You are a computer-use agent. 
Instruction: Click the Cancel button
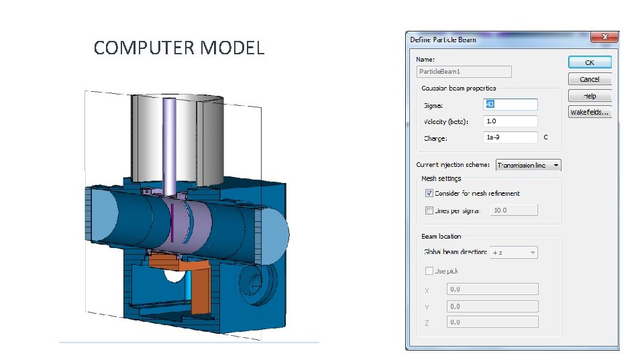(590, 79)
